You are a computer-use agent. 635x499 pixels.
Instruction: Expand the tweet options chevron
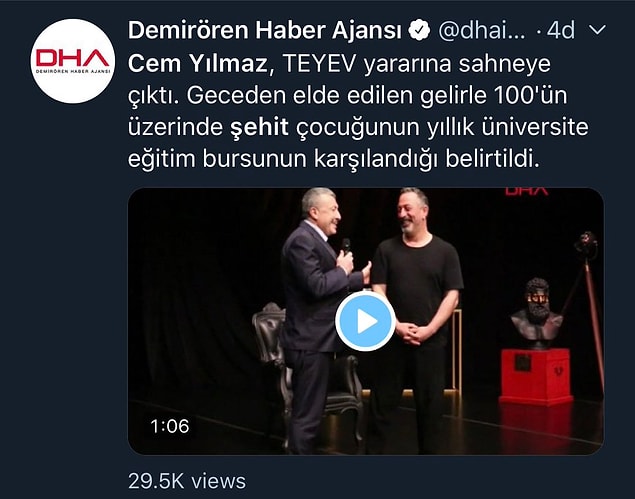click(x=597, y=30)
